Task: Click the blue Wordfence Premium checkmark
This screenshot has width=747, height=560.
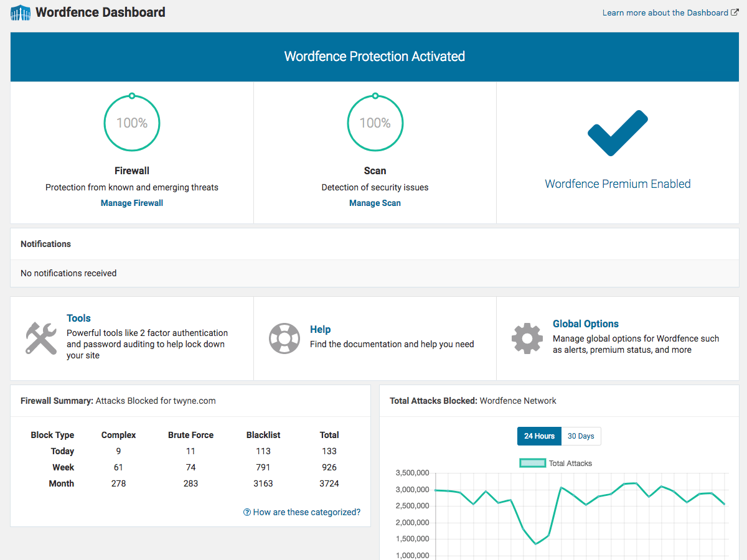Action: (617, 131)
